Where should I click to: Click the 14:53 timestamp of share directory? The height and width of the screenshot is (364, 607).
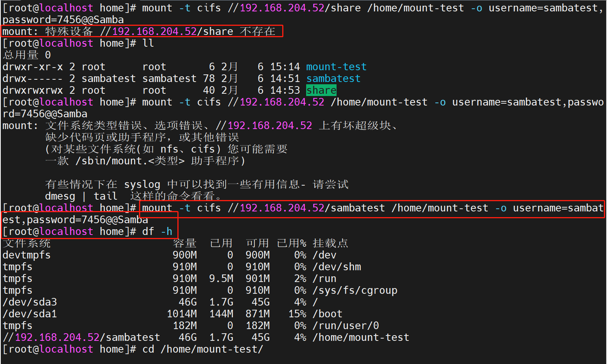[x=285, y=90]
